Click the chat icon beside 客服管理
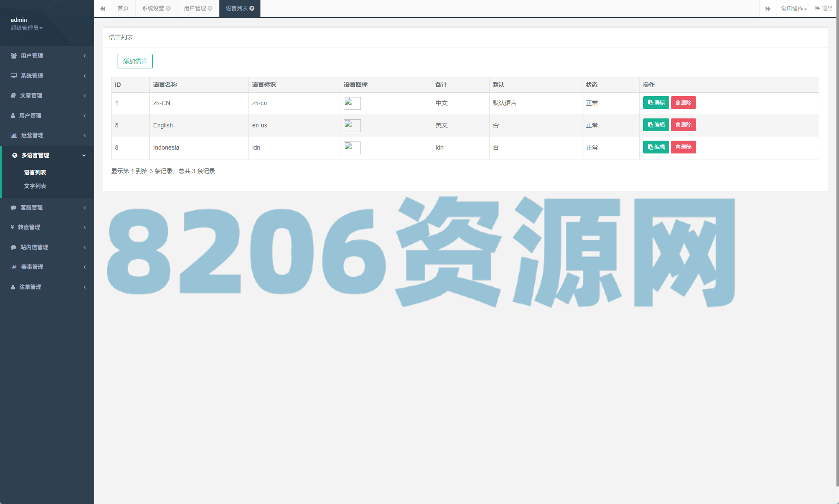This screenshot has width=839, height=504. pyautogui.click(x=13, y=207)
